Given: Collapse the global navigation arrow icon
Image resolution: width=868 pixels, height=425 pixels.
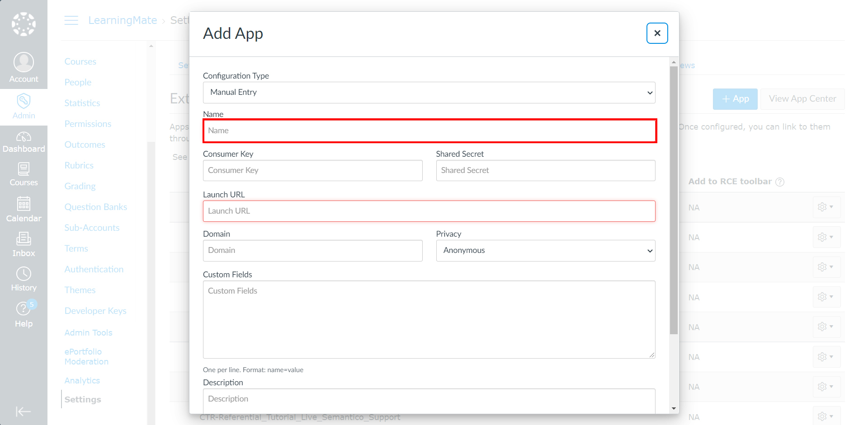Looking at the screenshot, I should [x=24, y=411].
